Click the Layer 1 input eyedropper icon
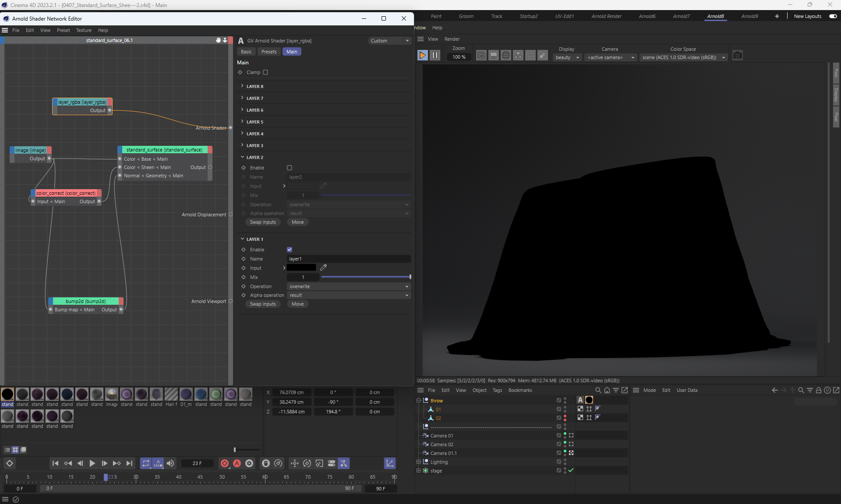 coord(323,268)
